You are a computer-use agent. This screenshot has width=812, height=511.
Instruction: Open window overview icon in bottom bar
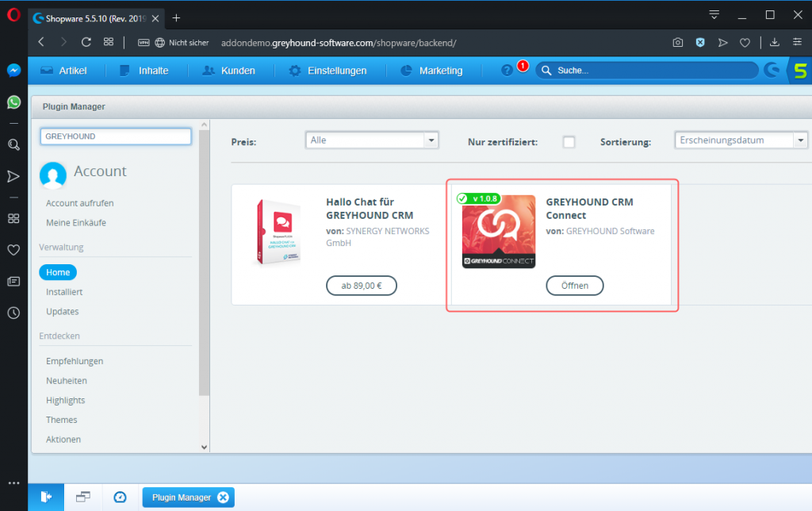(82, 497)
